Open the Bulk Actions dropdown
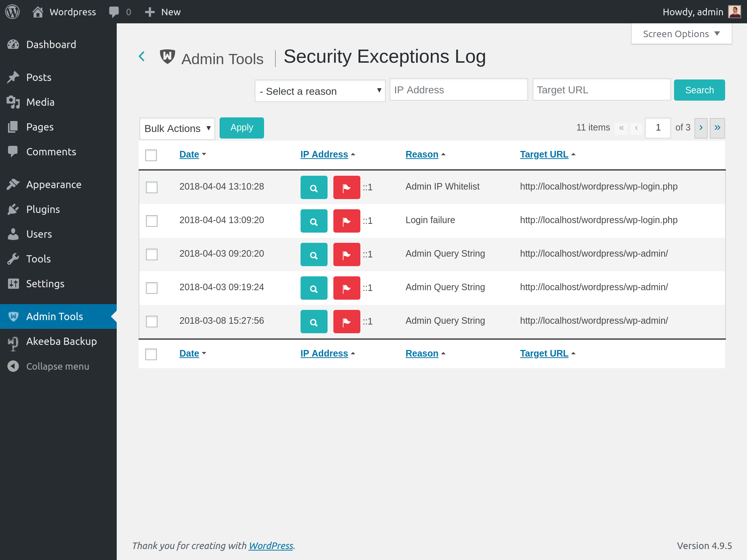This screenshot has height=560, width=747. click(x=177, y=128)
